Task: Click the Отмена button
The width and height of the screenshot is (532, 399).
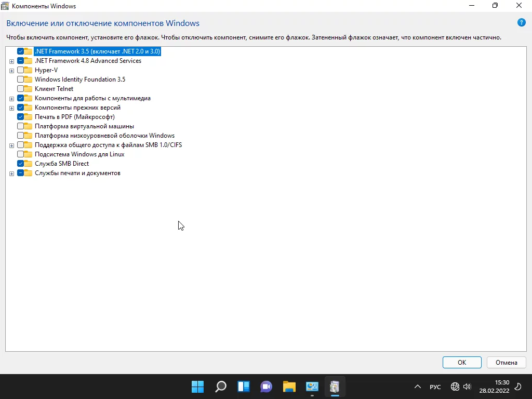Action: coord(506,362)
